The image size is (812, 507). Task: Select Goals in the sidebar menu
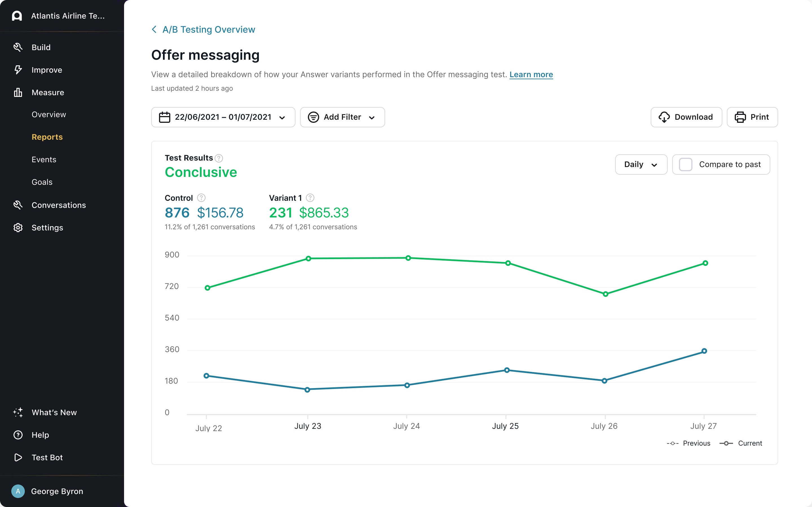[x=42, y=182]
